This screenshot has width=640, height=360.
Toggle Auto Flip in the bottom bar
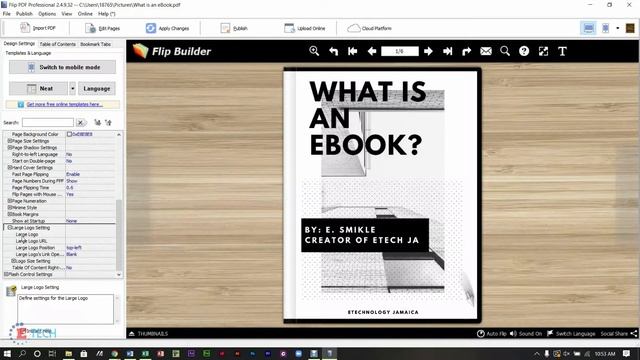click(x=491, y=333)
